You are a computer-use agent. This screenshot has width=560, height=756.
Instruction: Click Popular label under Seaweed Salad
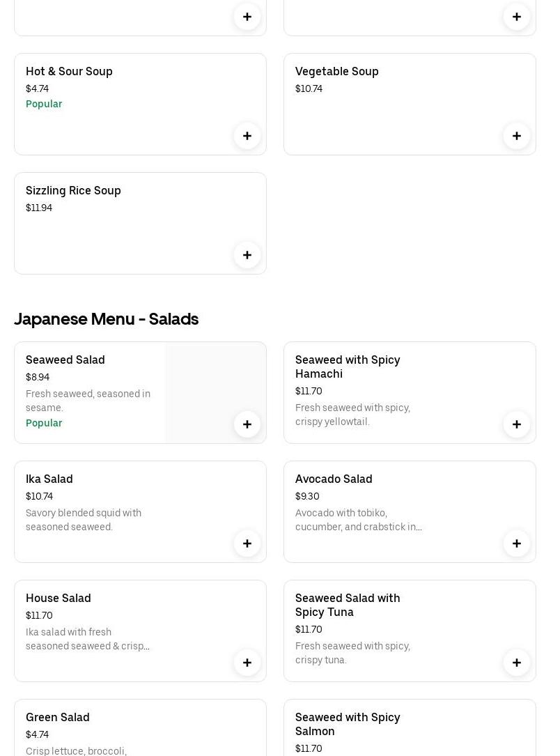[x=44, y=423]
